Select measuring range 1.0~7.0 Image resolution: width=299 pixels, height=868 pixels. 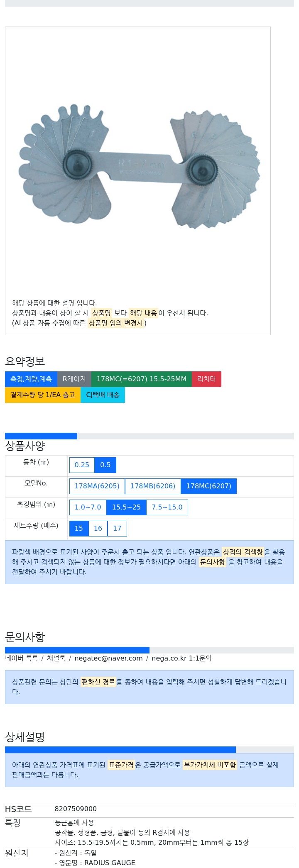[88, 507]
